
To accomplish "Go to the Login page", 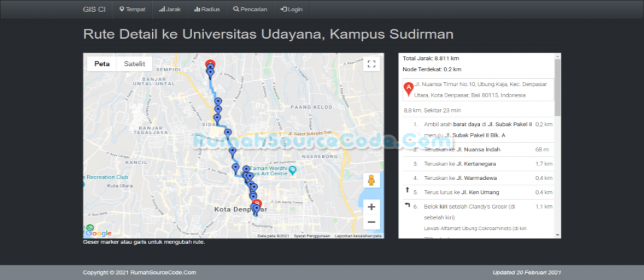I will coord(291,9).
